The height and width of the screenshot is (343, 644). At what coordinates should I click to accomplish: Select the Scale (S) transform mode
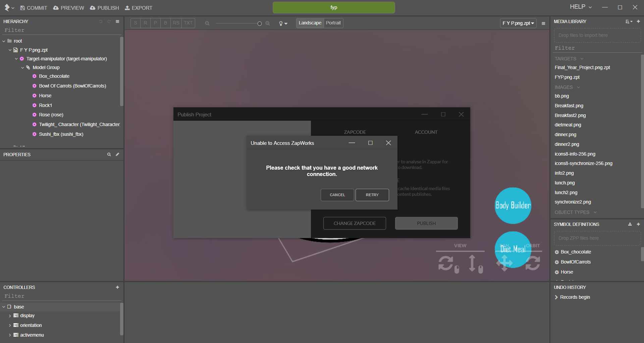click(x=136, y=23)
